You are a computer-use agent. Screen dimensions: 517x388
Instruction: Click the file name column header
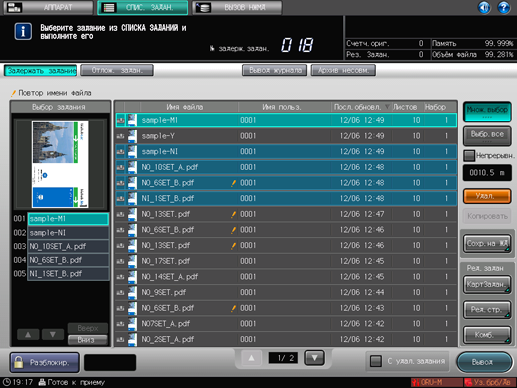point(189,107)
